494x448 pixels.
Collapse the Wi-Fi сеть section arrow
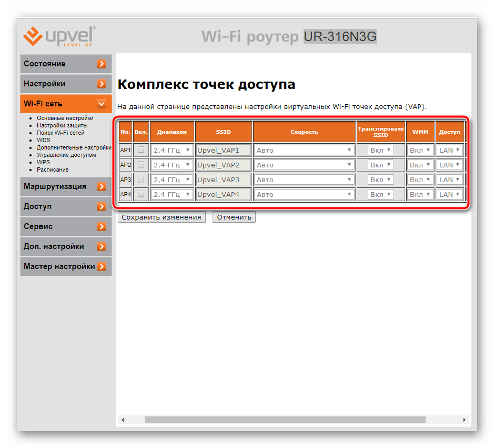tap(102, 104)
